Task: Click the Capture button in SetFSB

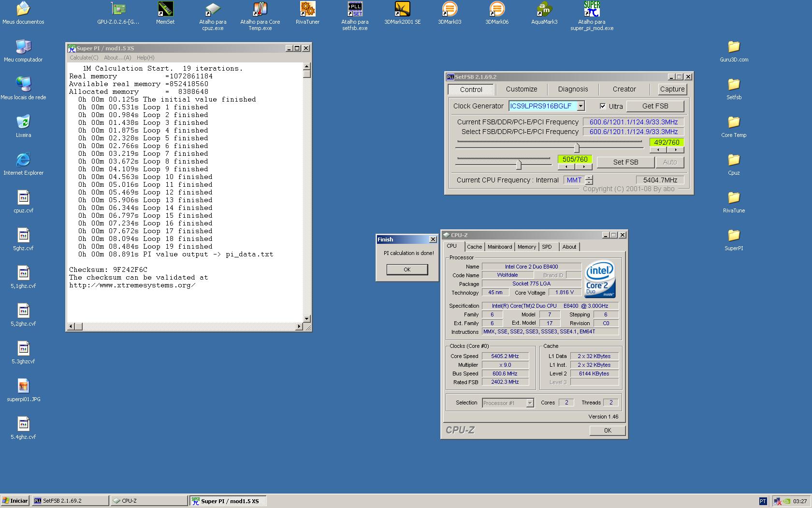Action: point(672,89)
